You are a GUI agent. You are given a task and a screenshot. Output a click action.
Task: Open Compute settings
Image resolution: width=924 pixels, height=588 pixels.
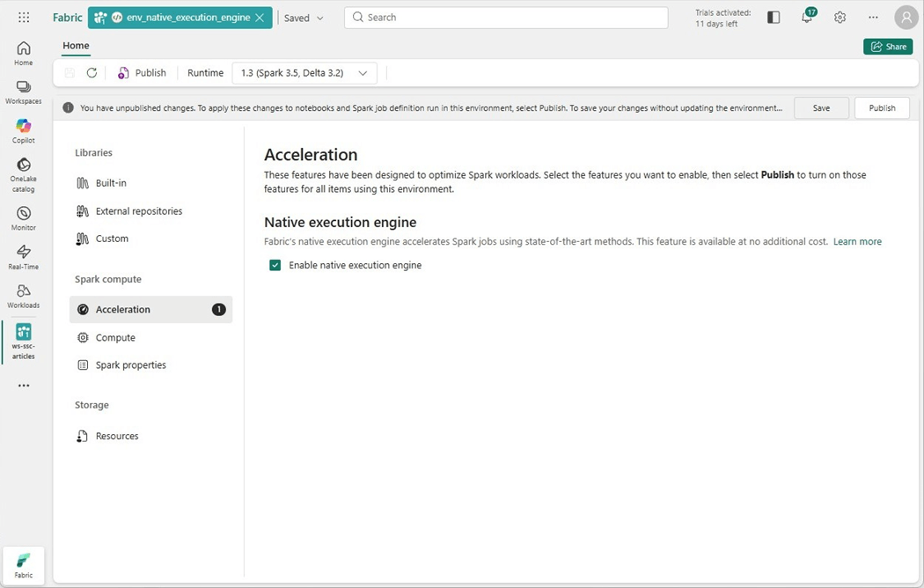click(x=150, y=338)
